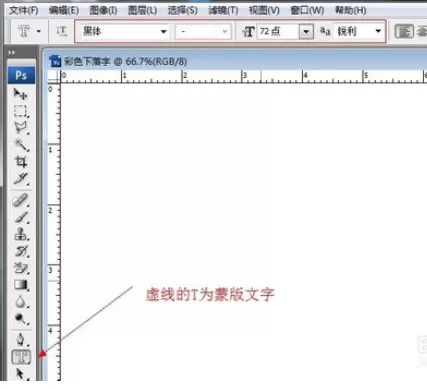
Task: Expand toolbox with double-arrow icon
Action: [x=12, y=52]
